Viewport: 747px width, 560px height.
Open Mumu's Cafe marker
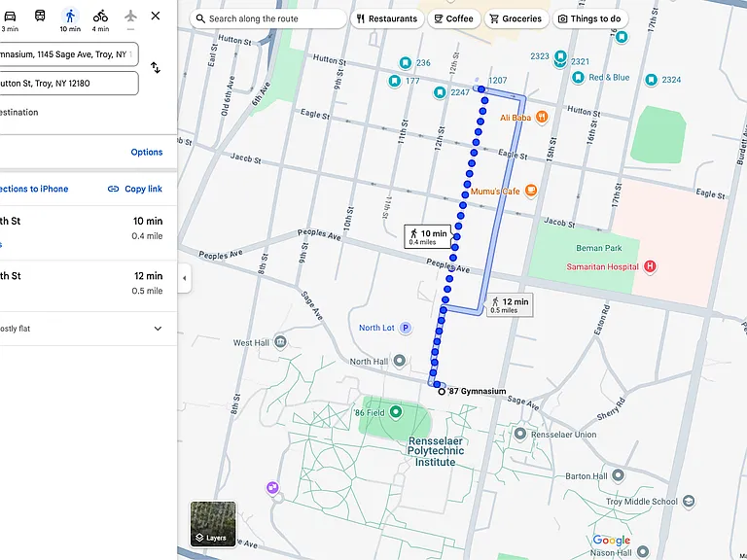click(531, 191)
